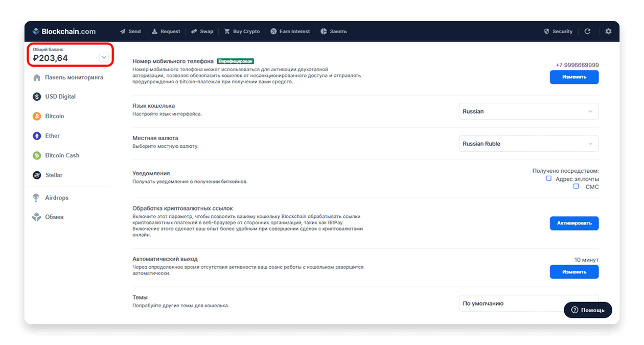The image size is (644, 345).
Task: Open Swap from the top menu
Action: coord(202,31)
